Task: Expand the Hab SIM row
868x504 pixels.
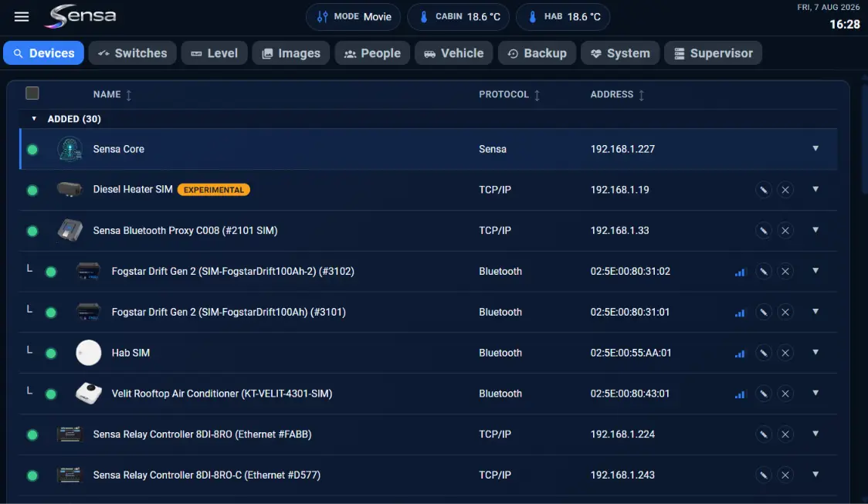Action: click(x=815, y=353)
